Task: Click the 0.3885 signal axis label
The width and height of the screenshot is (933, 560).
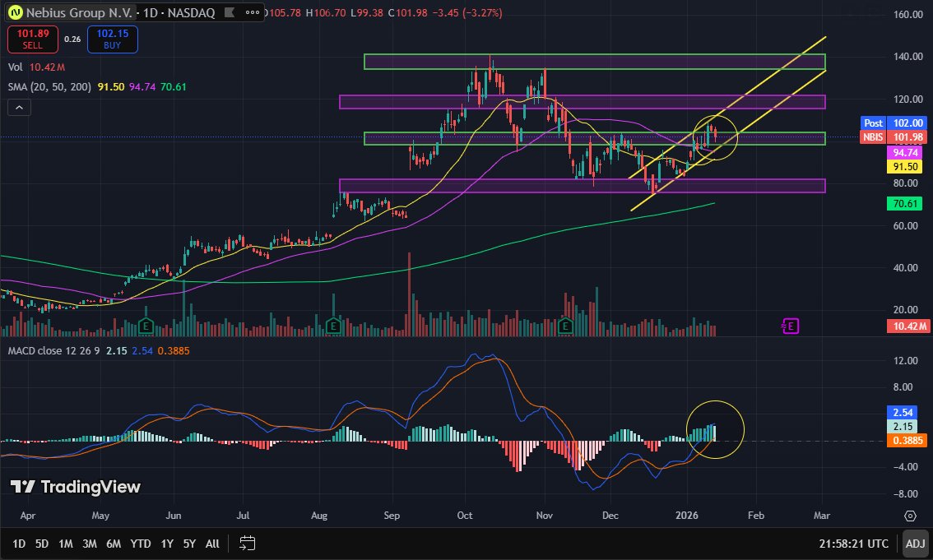Action: [x=907, y=441]
